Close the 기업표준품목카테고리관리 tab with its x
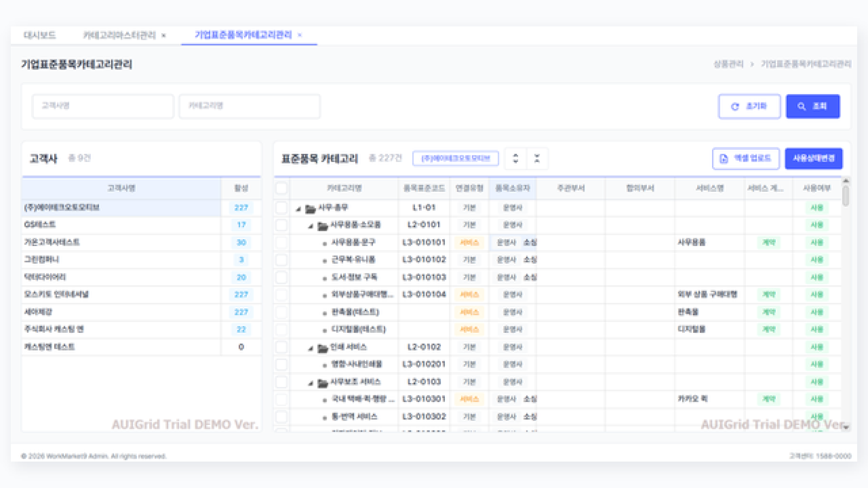Viewport: 868px width, 488px height. [x=300, y=35]
